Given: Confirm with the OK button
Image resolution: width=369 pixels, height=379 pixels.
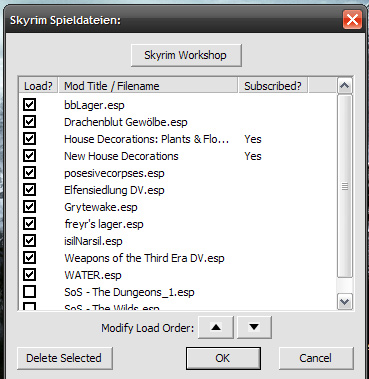Looking at the screenshot, I should [x=223, y=358].
